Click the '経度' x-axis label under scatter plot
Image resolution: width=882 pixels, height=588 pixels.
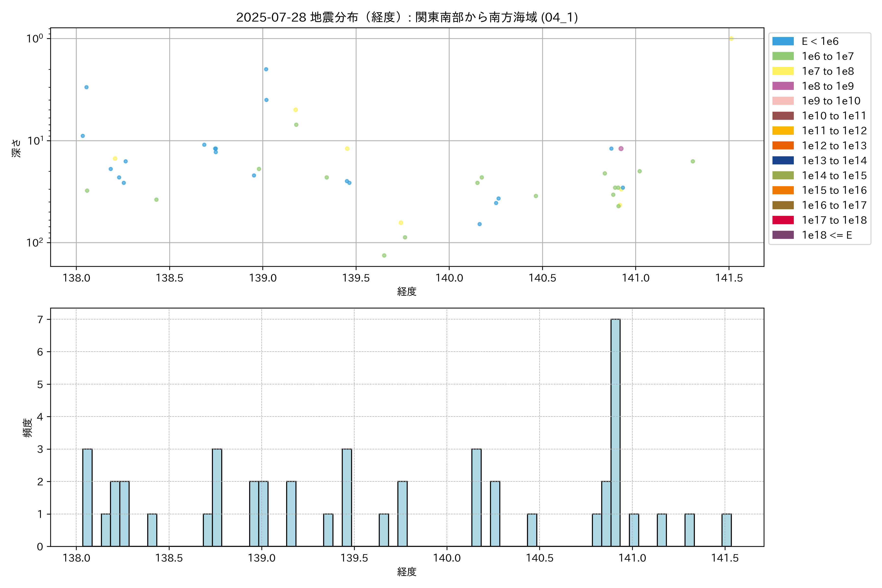pyautogui.click(x=406, y=291)
